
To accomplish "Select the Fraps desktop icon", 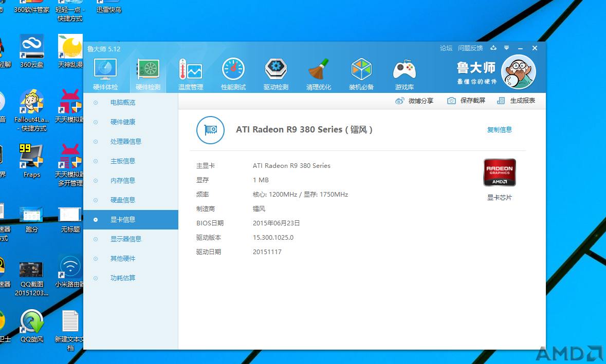I will pos(32,161).
